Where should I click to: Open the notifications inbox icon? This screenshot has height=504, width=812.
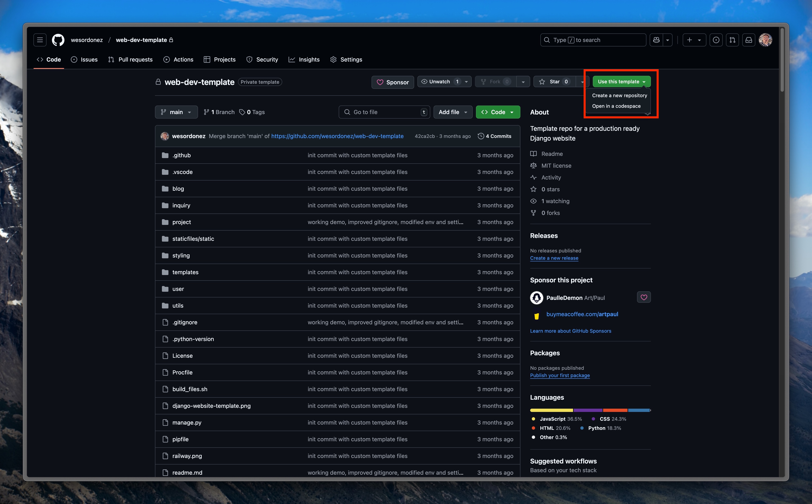pyautogui.click(x=749, y=40)
